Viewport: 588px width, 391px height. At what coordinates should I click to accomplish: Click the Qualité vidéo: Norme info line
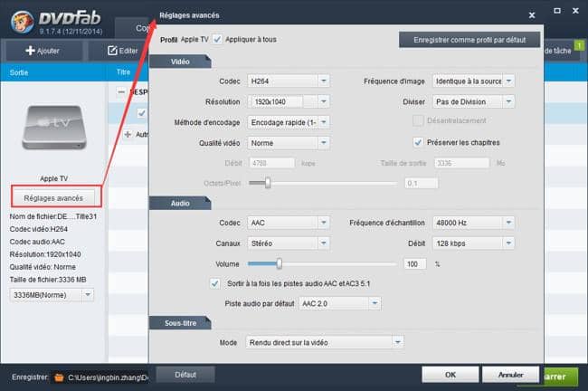point(43,267)
